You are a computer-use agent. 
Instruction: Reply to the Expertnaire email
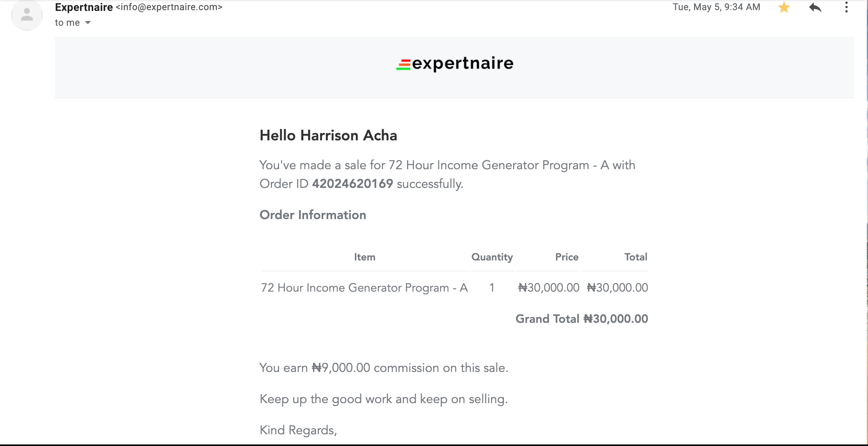click(x=815, y=7)
